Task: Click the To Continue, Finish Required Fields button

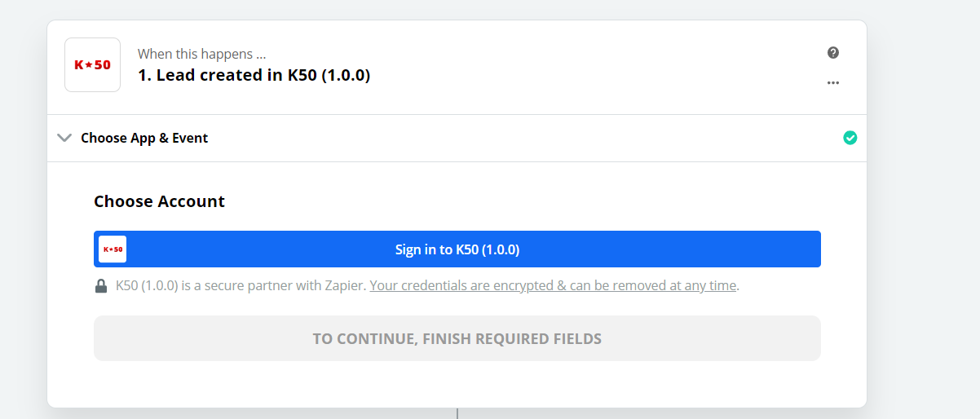Action: [x=457, y=338]
